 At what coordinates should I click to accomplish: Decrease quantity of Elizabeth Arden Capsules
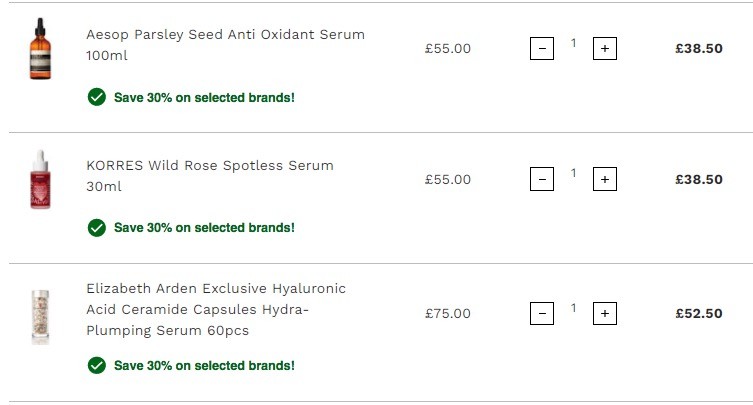click(542, 313)
